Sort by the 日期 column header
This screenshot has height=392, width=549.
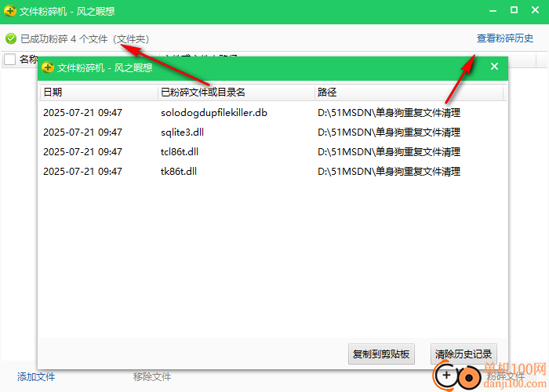[98, 92]
